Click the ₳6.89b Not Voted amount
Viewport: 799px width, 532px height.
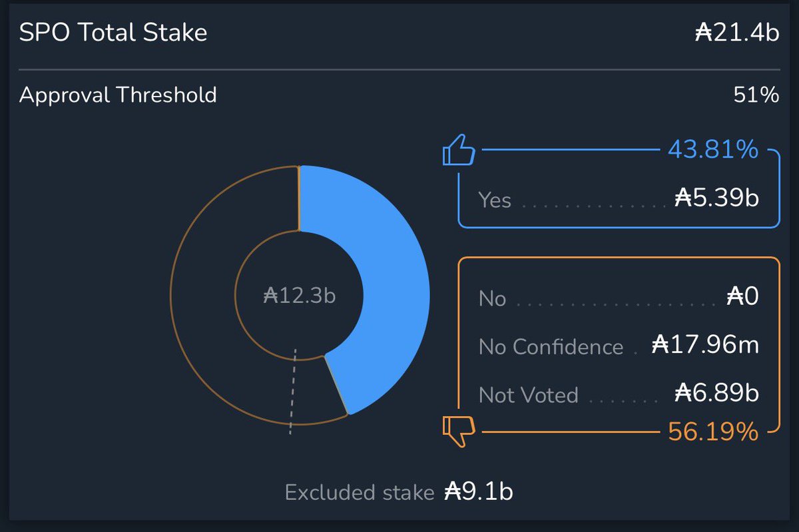click(x=716, y=394)
